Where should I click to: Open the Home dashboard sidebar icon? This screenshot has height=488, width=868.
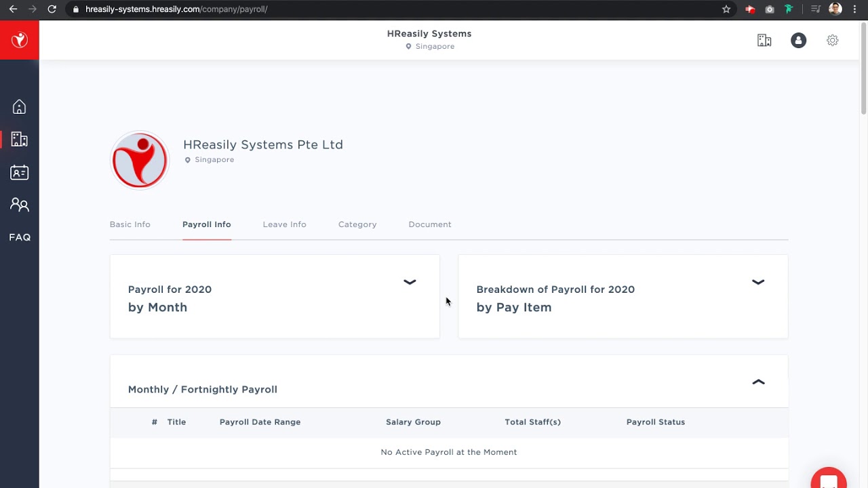point(20,106)
